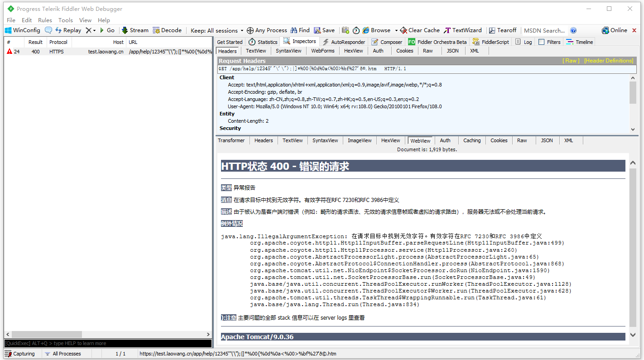This screenshot has height=360, width=644.
Task: Switch to the Composer tab
Action: pyautogui.click(x=387, y=42)
